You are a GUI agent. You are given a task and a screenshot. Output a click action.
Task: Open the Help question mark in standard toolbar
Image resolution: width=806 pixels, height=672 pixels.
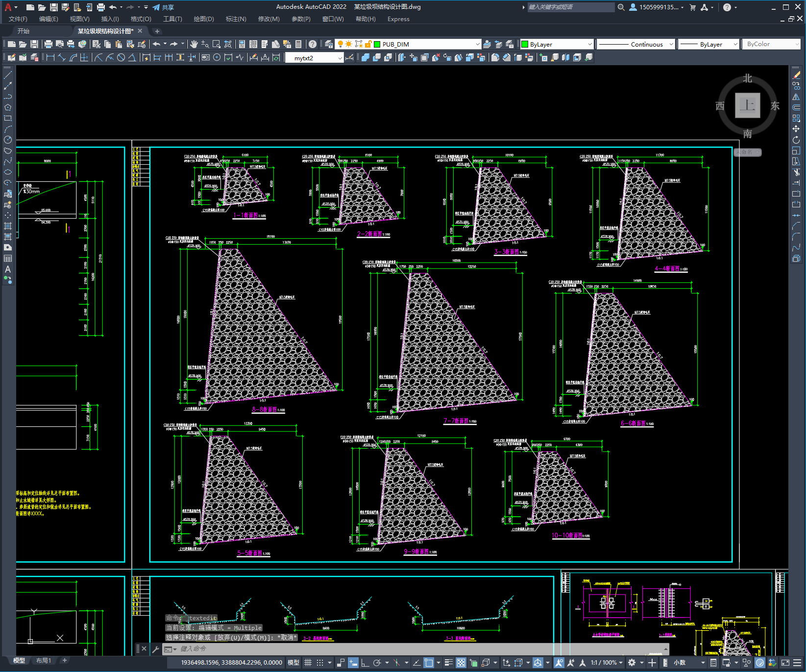[x=313, y=44]
